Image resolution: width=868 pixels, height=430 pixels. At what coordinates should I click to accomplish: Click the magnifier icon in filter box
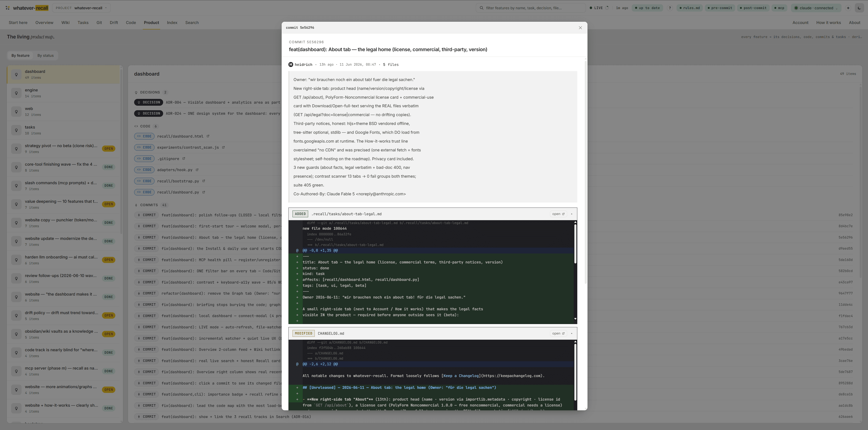click(x=481, y=8)
